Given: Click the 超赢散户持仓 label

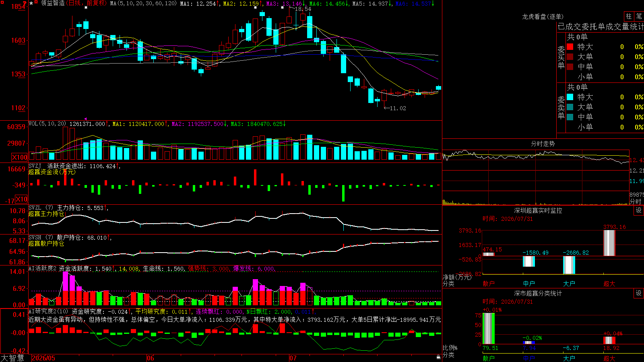Looking at the screenshot, I should click(x=46, y=243).
